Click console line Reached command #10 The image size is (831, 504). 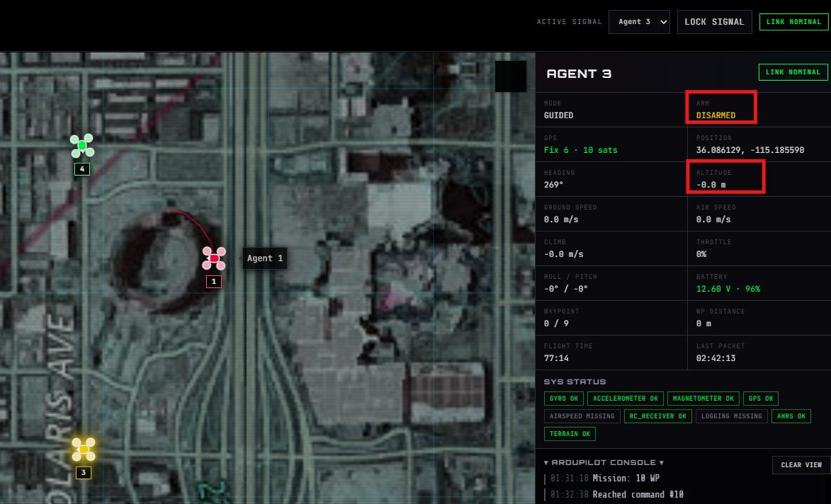coord(638,495)
